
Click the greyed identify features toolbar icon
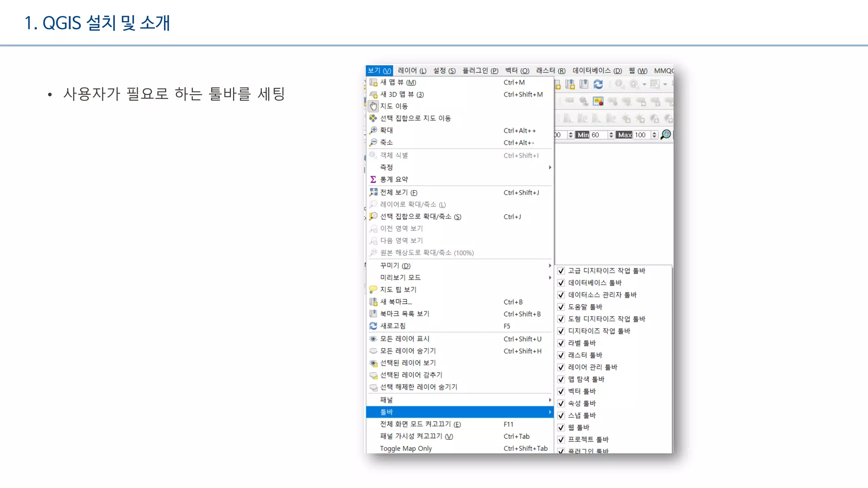(620, 84)
